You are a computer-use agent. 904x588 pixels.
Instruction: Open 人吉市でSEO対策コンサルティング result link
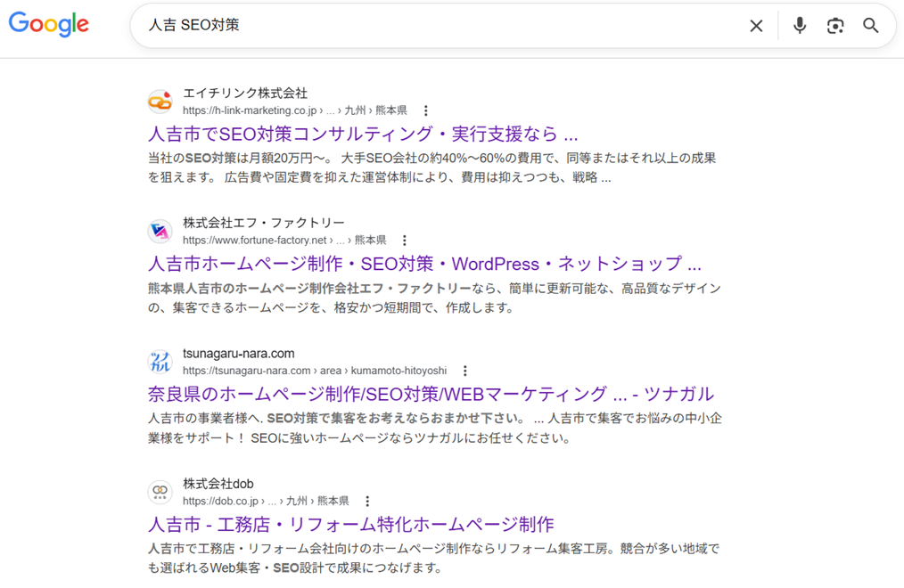point(363,135)
